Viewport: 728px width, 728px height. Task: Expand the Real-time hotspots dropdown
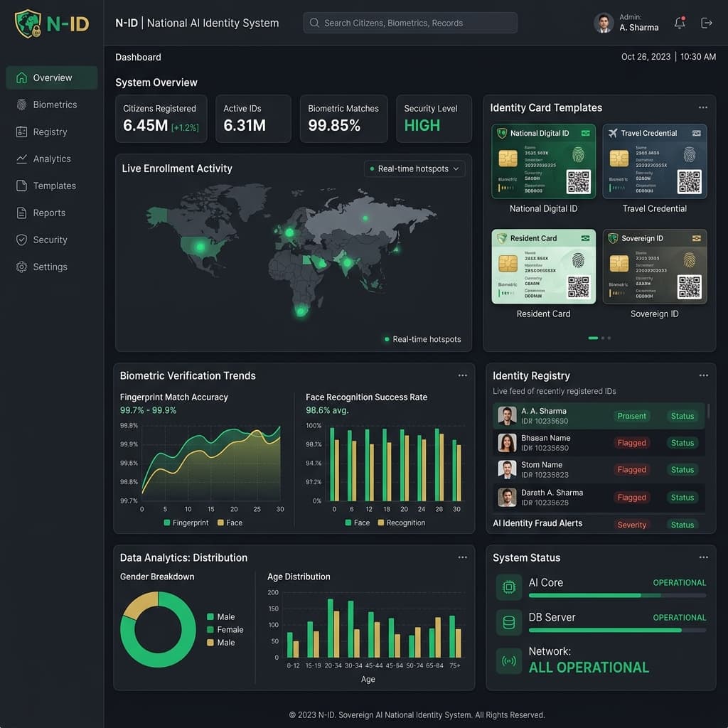tap(414, 168)
